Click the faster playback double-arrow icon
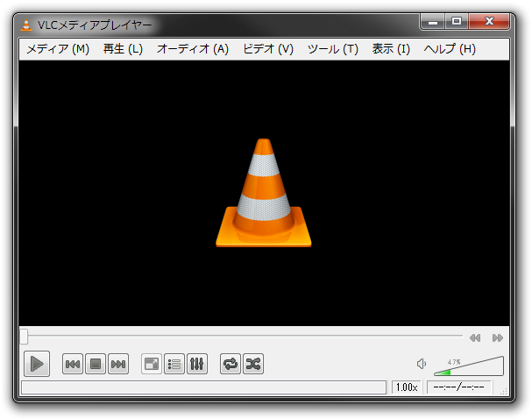This screenshot has height=419, width=532. coord(498,337)
